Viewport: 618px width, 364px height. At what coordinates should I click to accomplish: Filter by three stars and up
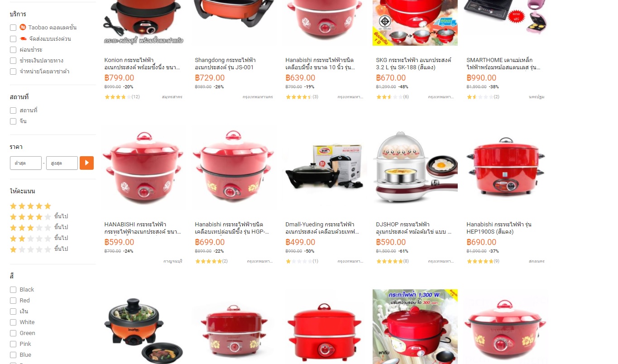tap(39, 228)
